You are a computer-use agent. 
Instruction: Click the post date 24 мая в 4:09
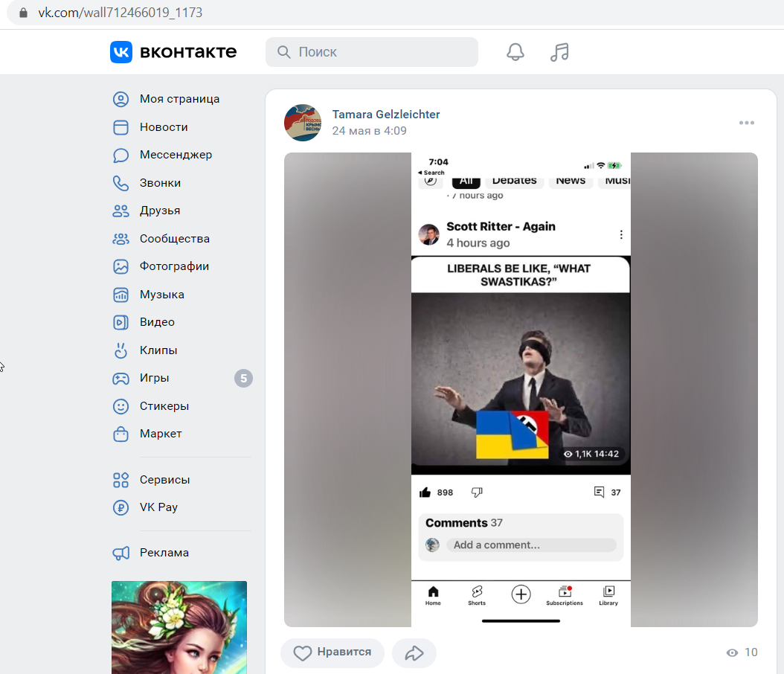click(369, 131)
